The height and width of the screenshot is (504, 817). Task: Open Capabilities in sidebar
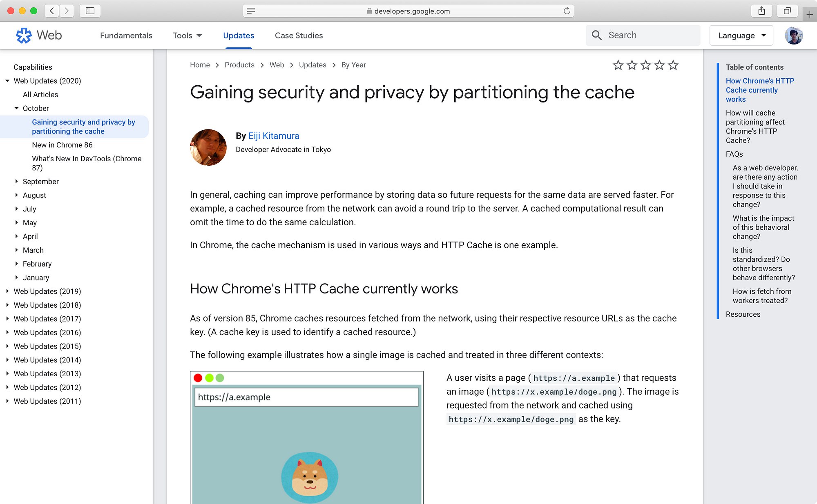(x=33, y=67)
